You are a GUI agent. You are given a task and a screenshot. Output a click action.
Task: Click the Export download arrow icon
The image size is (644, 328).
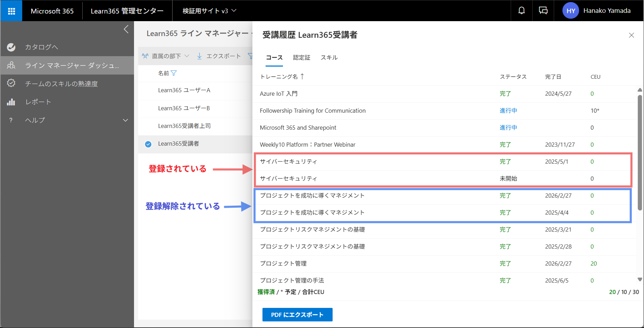(199, 56)
